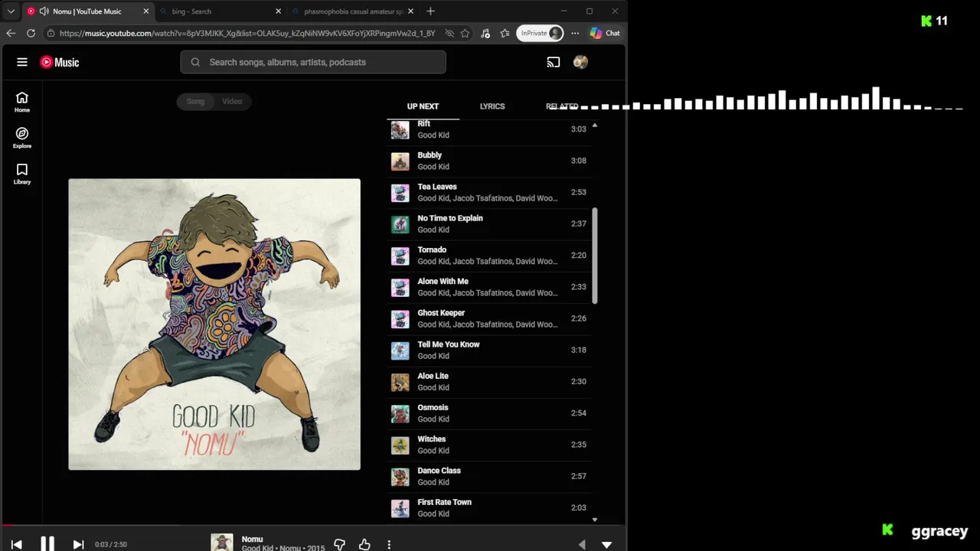
Task: Click the Nomu mini thumbnail in player bar
Action: pos(222,543)
